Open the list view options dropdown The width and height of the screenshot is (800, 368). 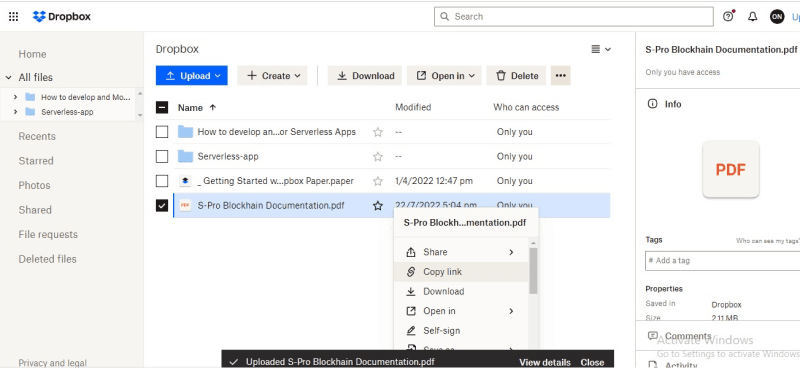point(601,49)
